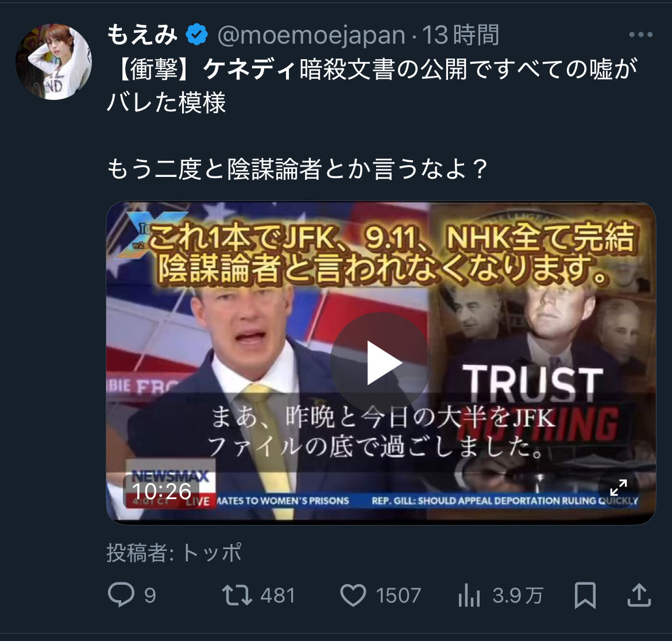Click the 10:26 video duration badge
The image size is (672, 641).
(161, 491)
